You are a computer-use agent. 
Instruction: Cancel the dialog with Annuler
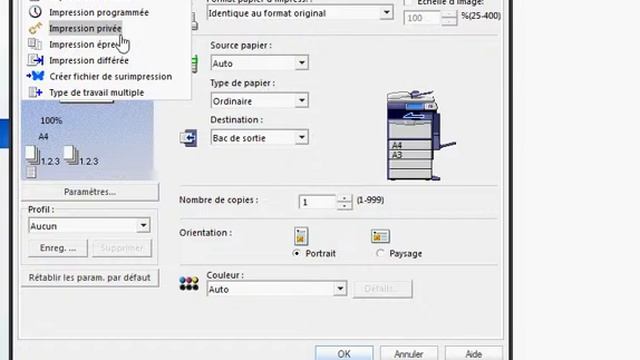point(409,353)
